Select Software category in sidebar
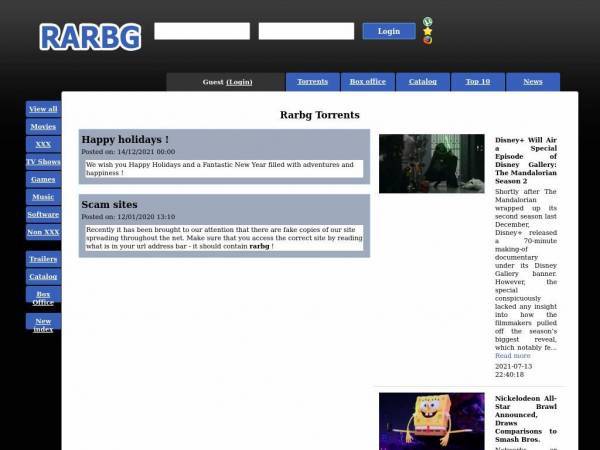The image size is (600, 450). (x=43, y=215)
